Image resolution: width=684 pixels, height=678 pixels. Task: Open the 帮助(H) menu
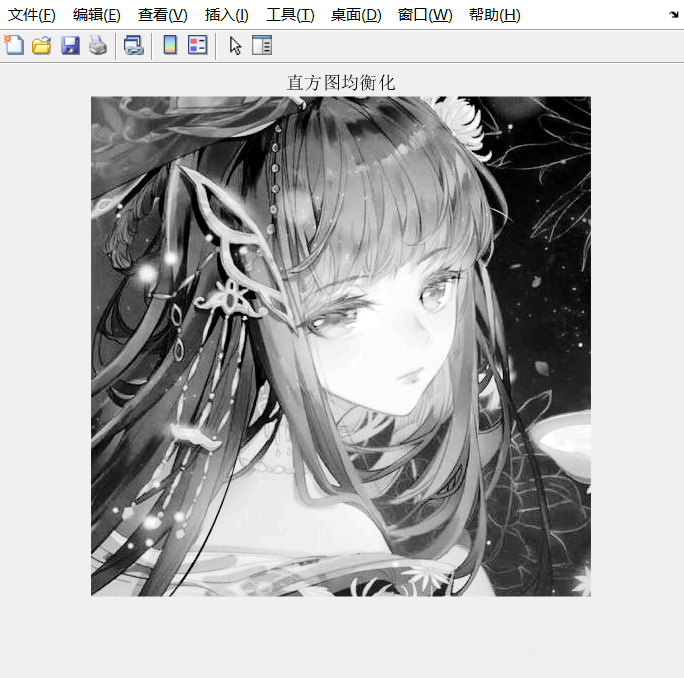495,15
